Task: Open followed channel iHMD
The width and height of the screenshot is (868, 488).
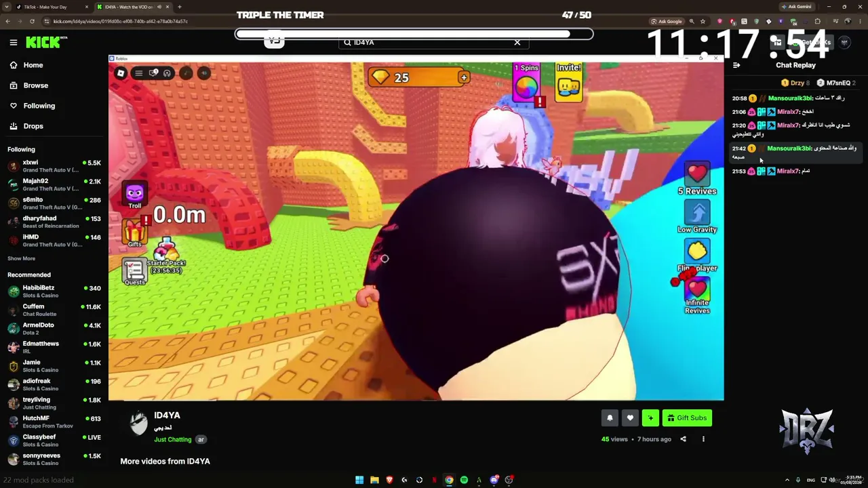Action: point(54,240)
